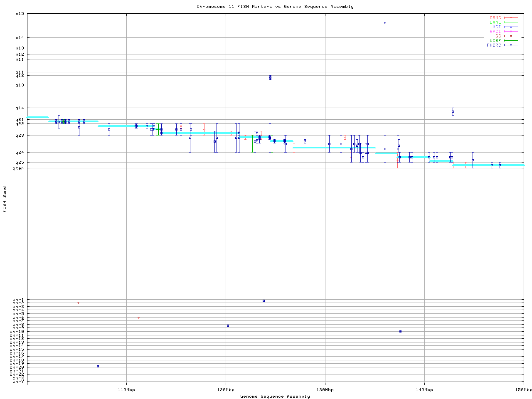Select the FHCRC legend marker sample
532x399 pixels.
(511, 45)
